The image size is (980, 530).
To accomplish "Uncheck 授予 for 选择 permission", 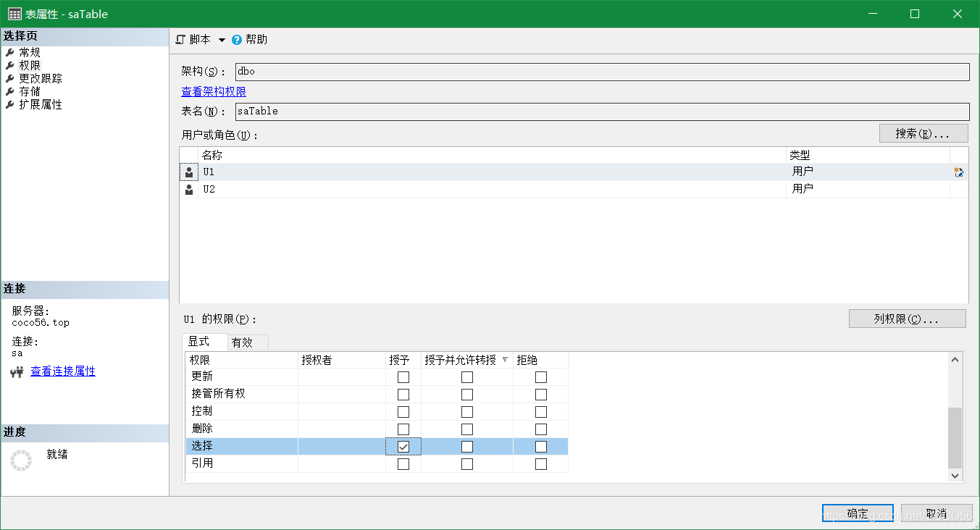I will (x=403, y=447).
